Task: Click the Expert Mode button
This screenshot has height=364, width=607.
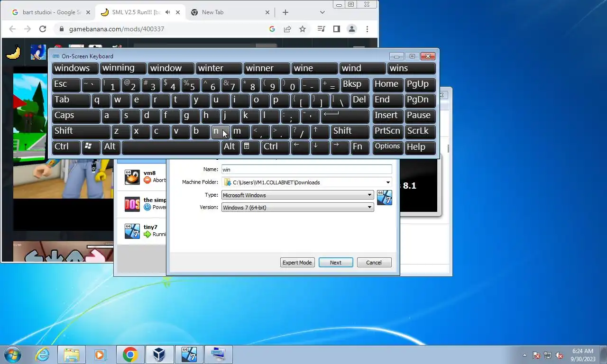Action: pyautogui.click(x=297, y=263)
